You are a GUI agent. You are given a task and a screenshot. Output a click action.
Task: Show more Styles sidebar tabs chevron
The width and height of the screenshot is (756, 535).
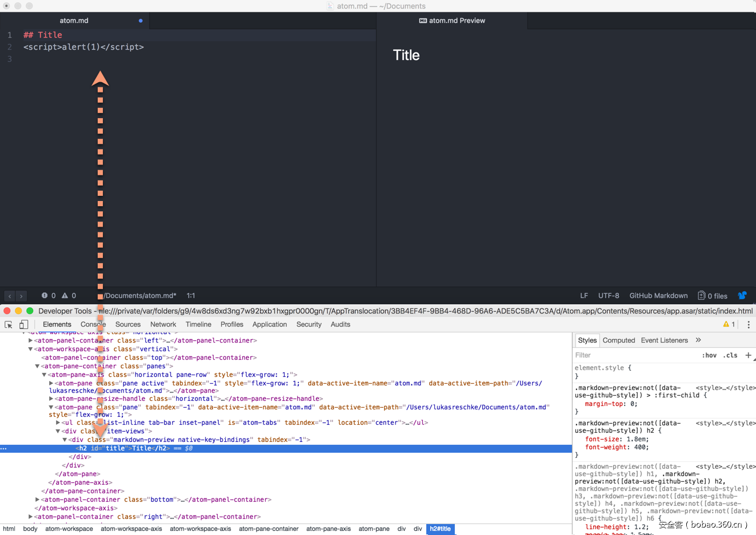(x=698, y=340)
